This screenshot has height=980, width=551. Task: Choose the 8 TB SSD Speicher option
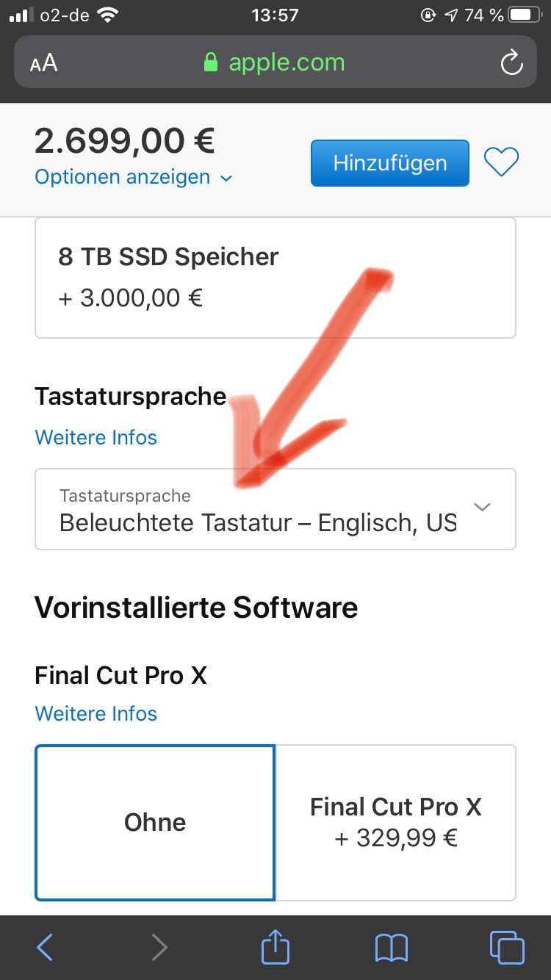275,277
